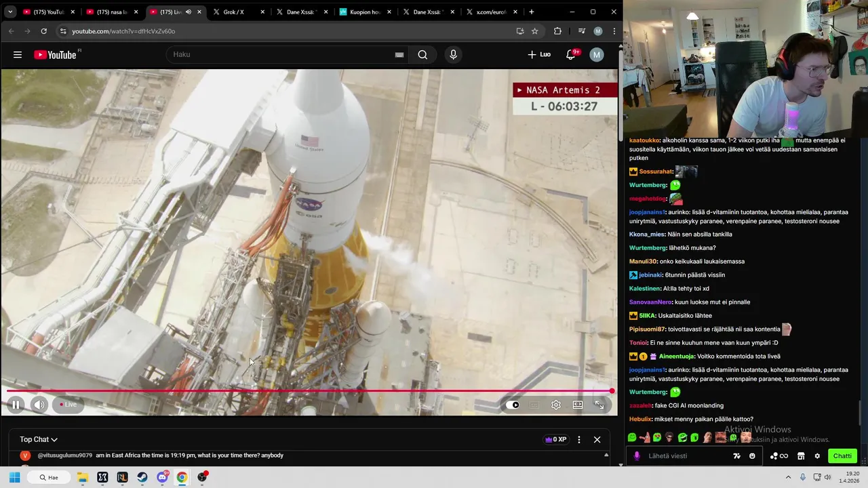Screen dimensions: 868x488
Task: Click the install/cast icon in address bar
Action: tap(520, 31)
